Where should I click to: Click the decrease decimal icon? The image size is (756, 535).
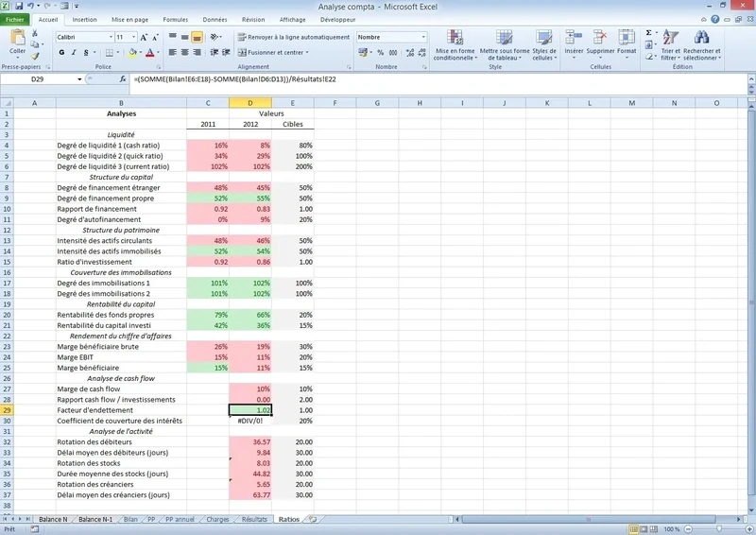click(421, 52)
